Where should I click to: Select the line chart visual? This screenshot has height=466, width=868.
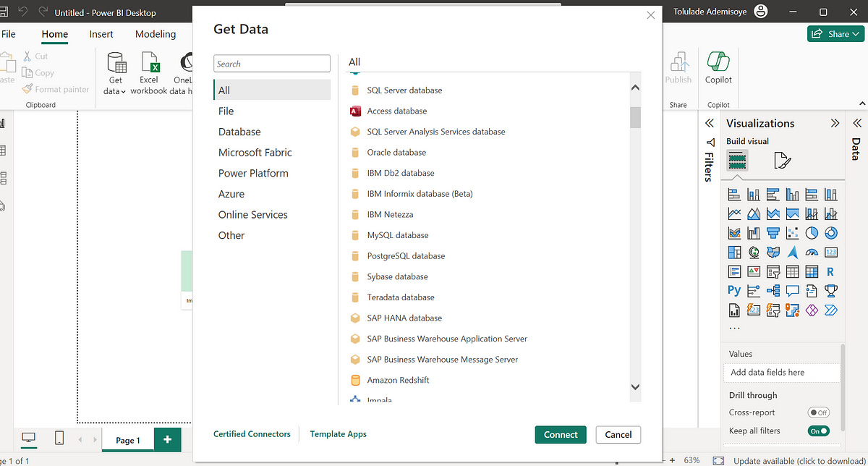point(734,213)
